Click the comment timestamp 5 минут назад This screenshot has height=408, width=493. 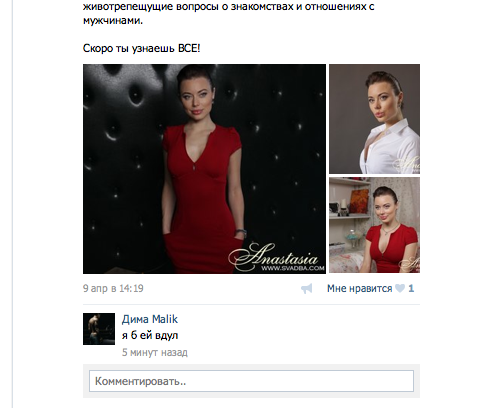(155, 352)
